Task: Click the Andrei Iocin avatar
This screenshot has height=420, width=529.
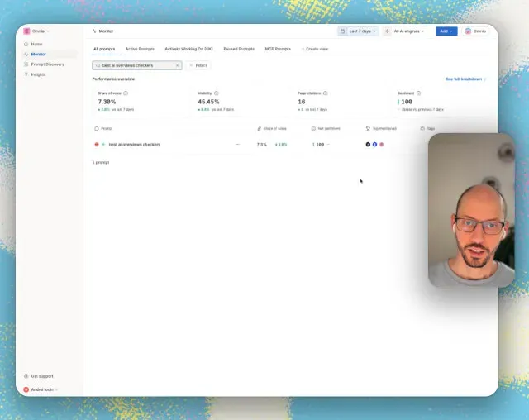Action: [x=26, y=389]
